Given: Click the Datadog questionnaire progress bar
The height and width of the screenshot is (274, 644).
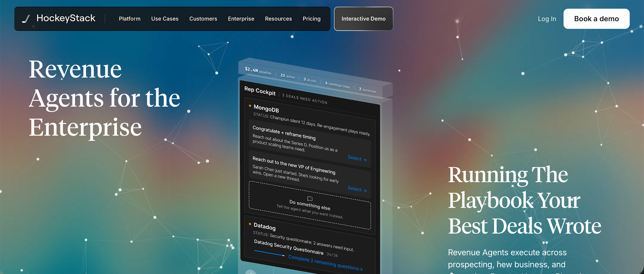Looking at the screenshot, I should (x=269, y=253).
